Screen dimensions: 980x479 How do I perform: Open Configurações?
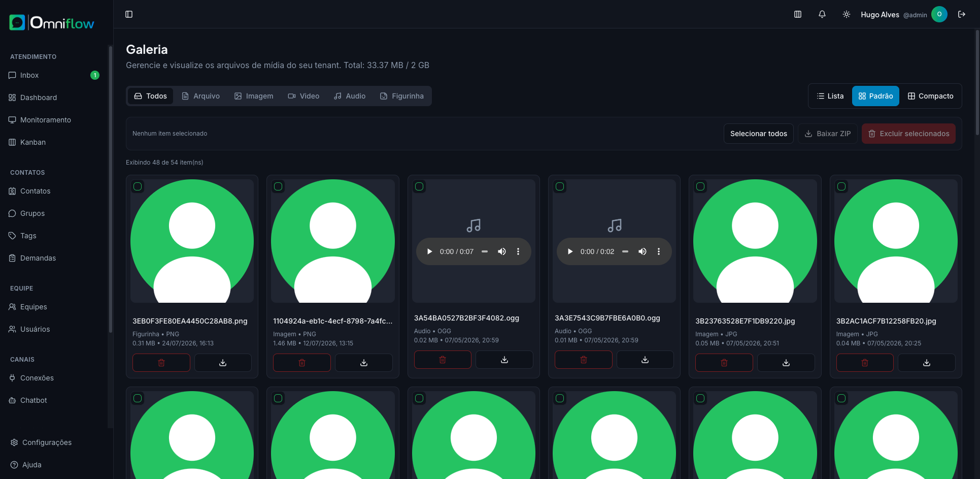pos(56,442)
